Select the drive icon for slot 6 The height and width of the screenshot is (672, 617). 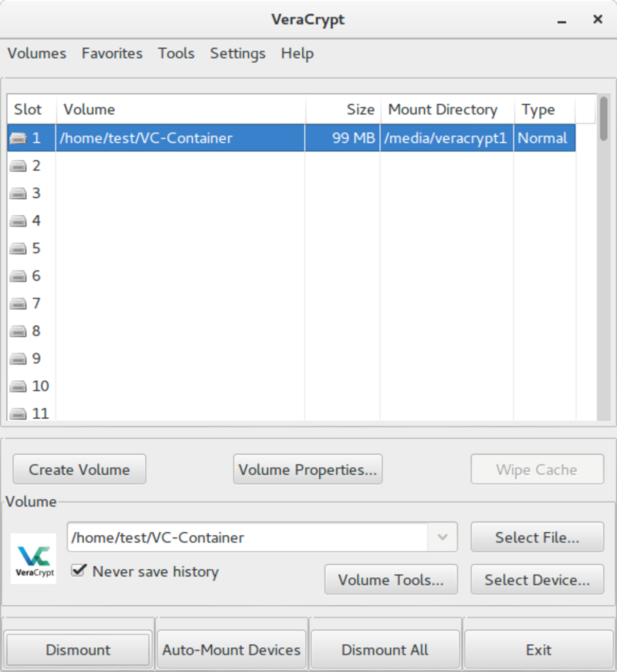pyautogui.click(x=18, y=276)
